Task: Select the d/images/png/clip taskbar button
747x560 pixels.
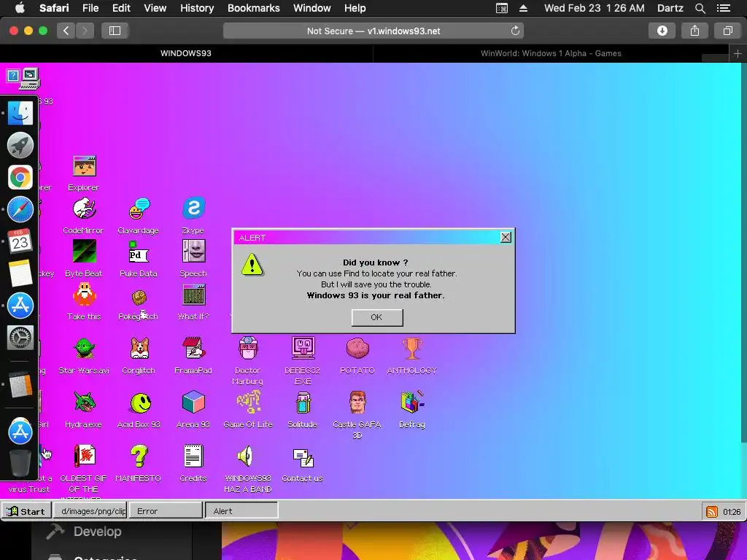Action: tap(90, 511)
